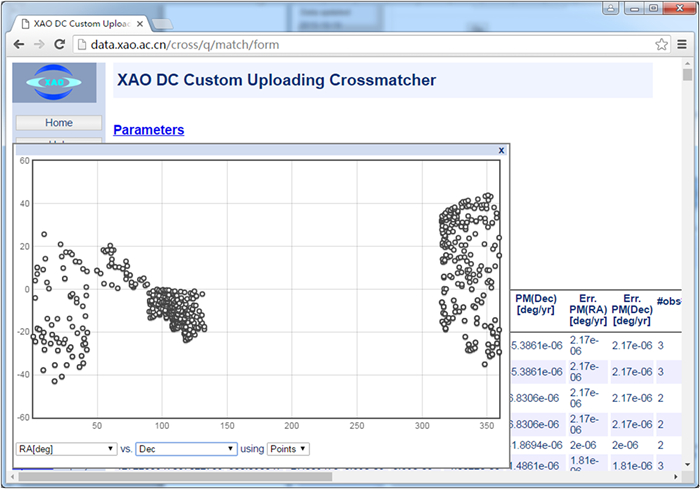Click the browser forward arrow

pyautogui.click(x=38, y=45)
